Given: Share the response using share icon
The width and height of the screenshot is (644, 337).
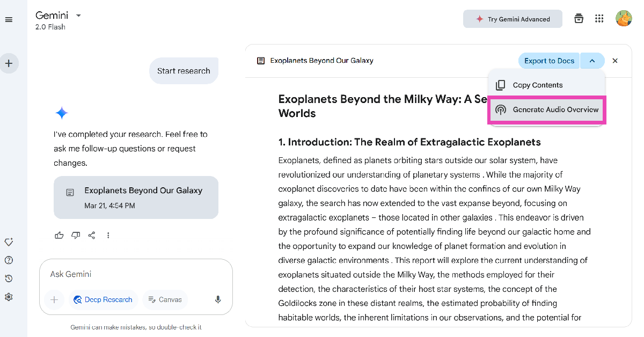Looking at the screenshot, I should (x=92, y=235).
